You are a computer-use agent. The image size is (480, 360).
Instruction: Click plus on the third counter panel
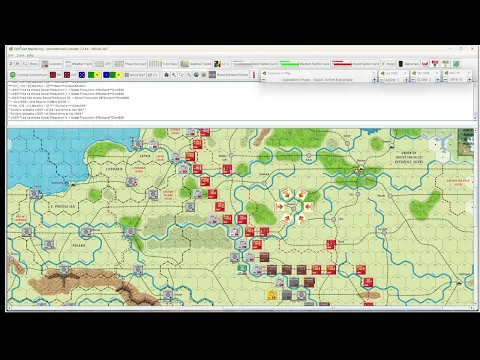point(438,80)
